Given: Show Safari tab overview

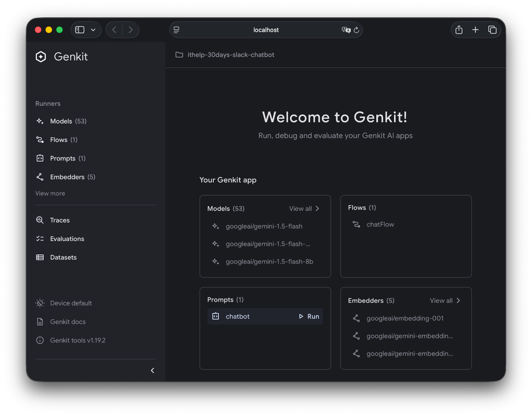Looking at the screenshot, I should pos(492,30).
